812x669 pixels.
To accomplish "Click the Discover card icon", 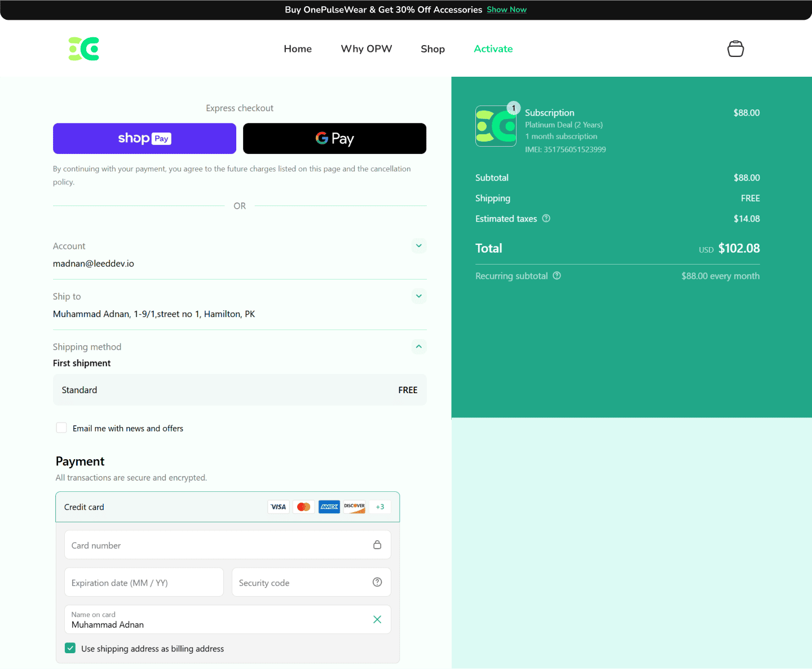I will coord(355,507).
